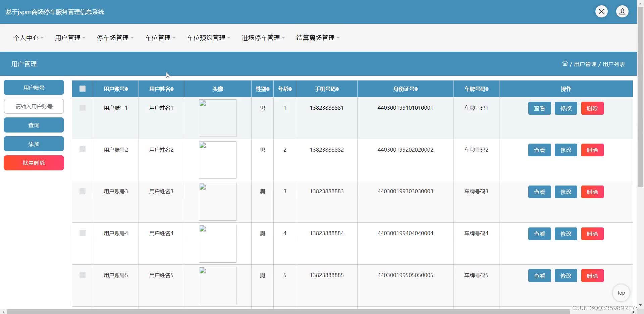Click phone number 13823888885

coord(327,275)
